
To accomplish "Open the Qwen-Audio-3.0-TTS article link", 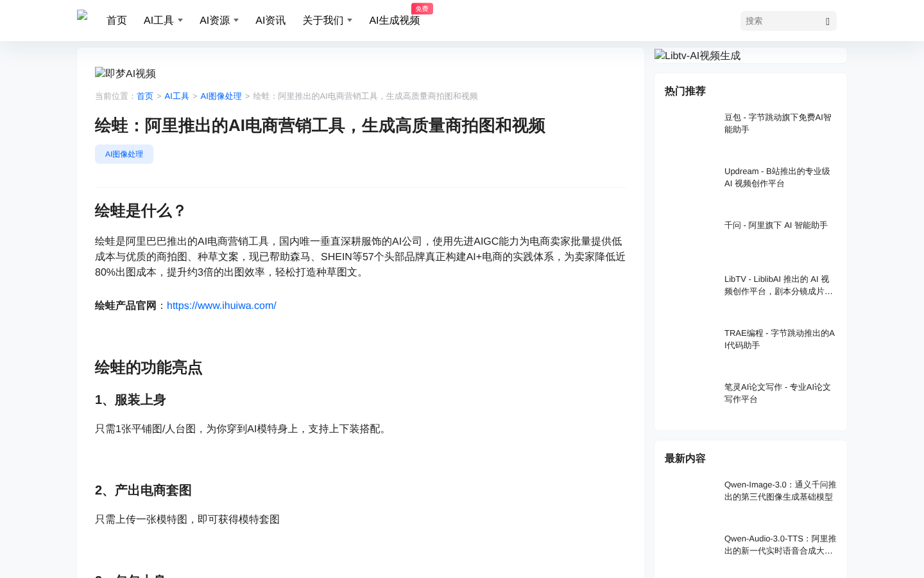I will point(780,545).
